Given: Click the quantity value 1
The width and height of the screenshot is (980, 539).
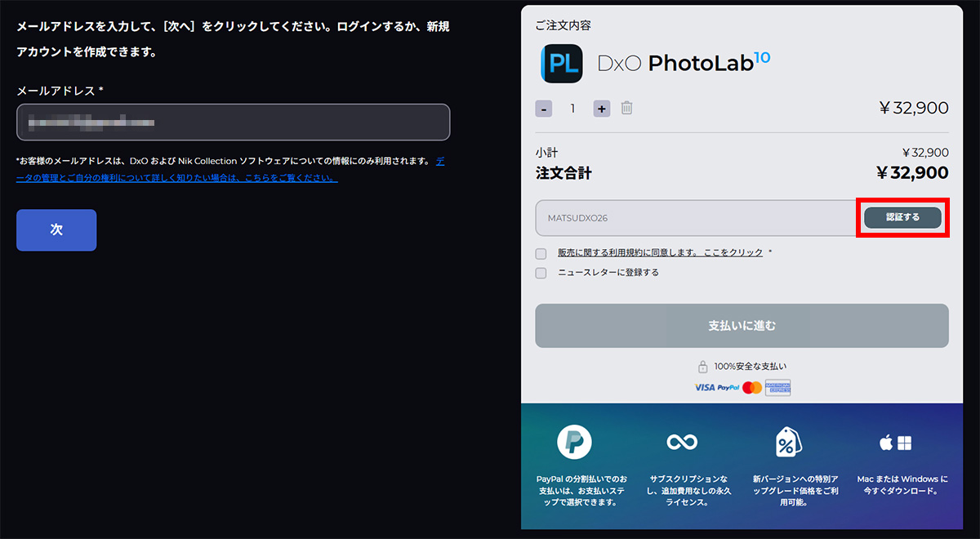Looking at the screenshot, I should tap(572, 109).
